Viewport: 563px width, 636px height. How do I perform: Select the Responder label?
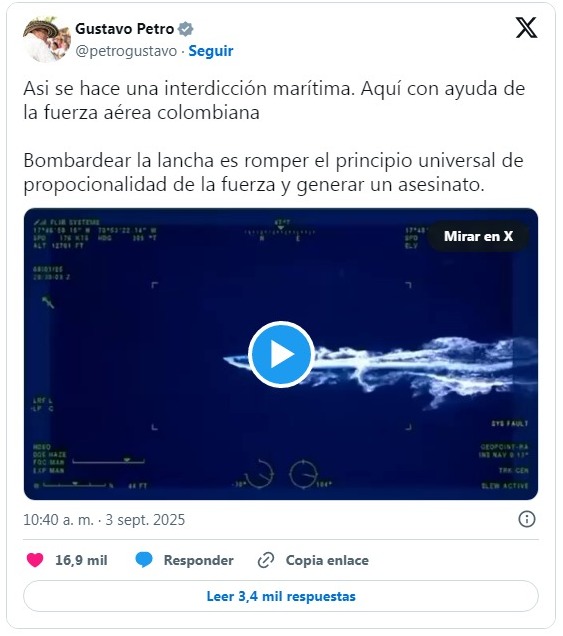[x=198, y=560]
